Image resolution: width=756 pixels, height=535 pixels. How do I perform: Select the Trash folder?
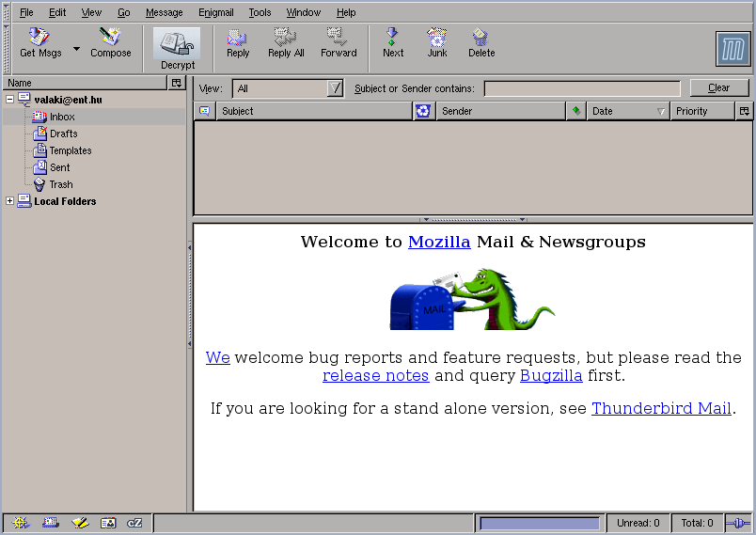click(61, 184)
